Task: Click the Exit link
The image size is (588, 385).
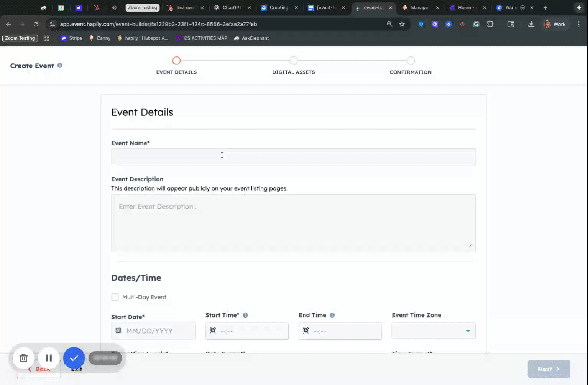Action: [77, 369]
